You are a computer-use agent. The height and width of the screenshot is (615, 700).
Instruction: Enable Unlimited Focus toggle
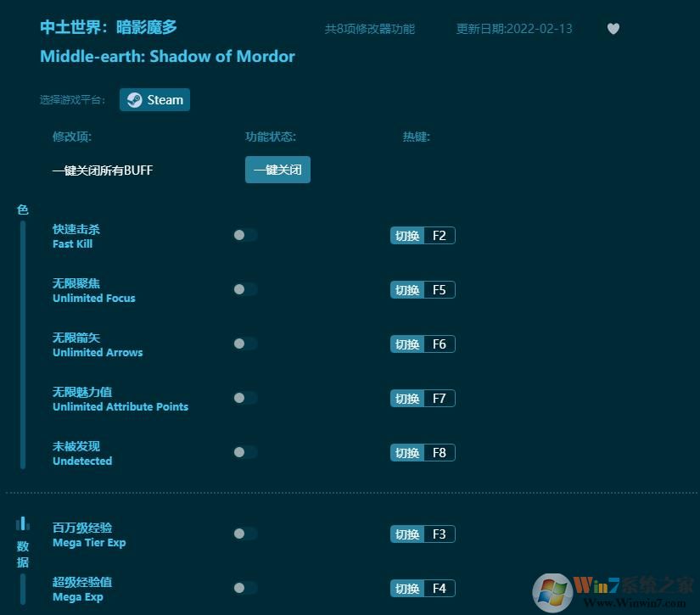(x=245, y=289)
